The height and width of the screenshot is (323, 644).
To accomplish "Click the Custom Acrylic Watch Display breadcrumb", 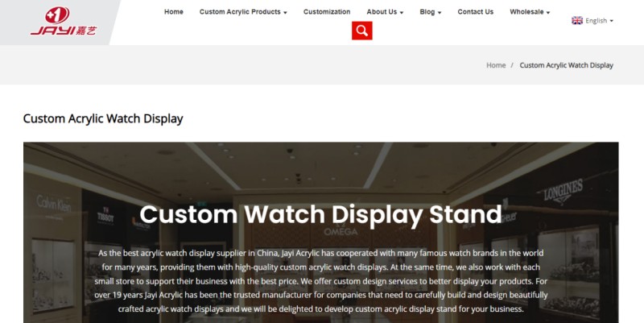I will pos(567,65).
